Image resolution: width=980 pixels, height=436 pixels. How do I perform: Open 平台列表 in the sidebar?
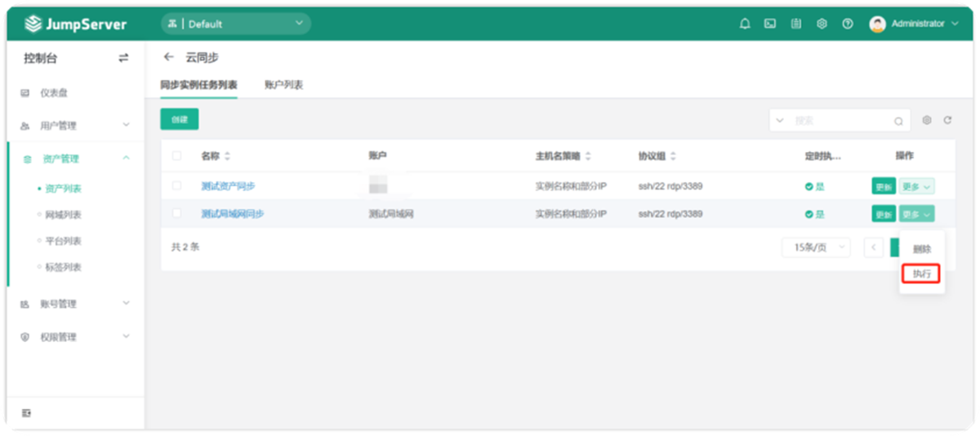click(x=64, y=241)
